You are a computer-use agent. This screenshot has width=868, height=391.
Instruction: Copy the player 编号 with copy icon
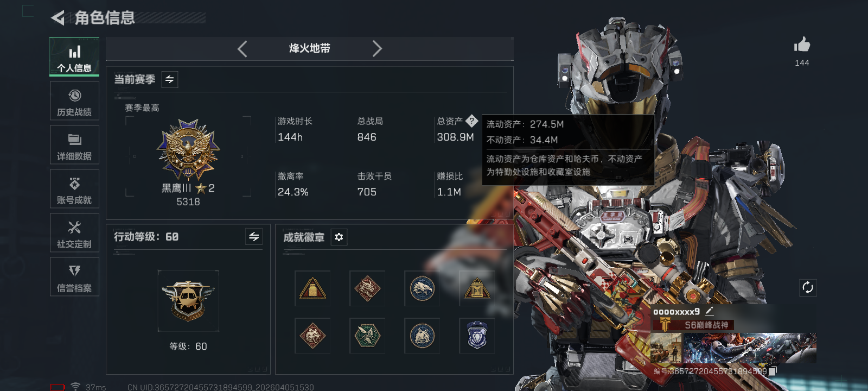tap(773, 371)
